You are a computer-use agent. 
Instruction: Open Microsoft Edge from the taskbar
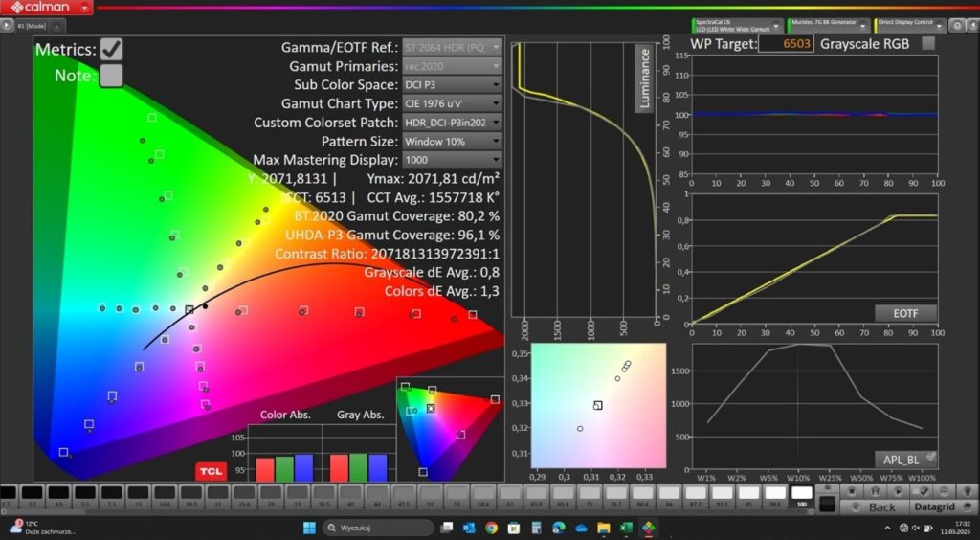pos(559,529)
